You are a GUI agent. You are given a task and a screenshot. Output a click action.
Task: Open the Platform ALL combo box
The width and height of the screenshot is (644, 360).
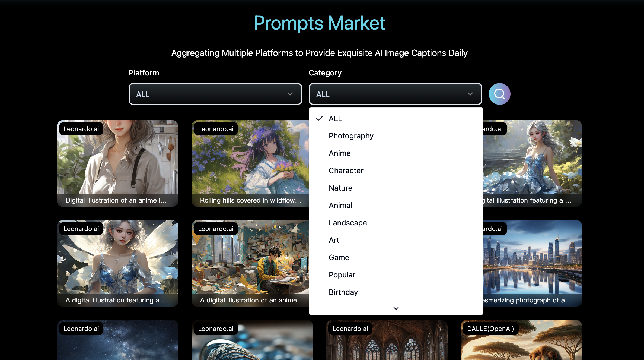[x=215, y=94]
